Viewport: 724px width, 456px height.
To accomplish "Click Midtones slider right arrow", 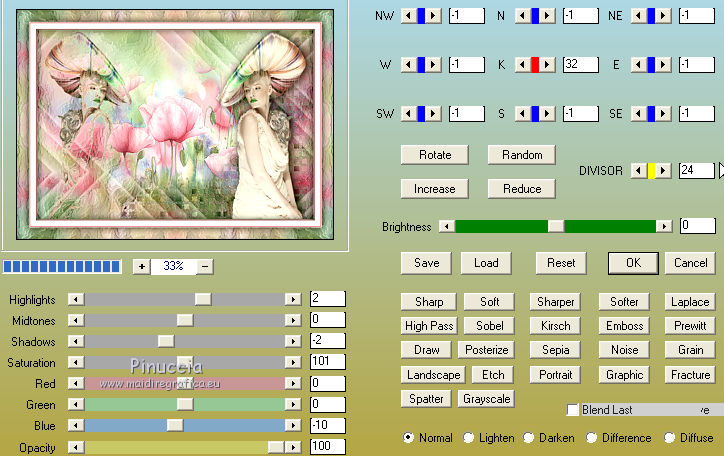I will [293, 320].
